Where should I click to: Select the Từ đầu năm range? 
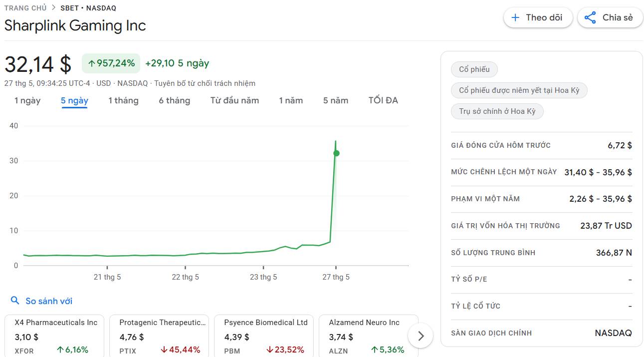tap(234, 100)
